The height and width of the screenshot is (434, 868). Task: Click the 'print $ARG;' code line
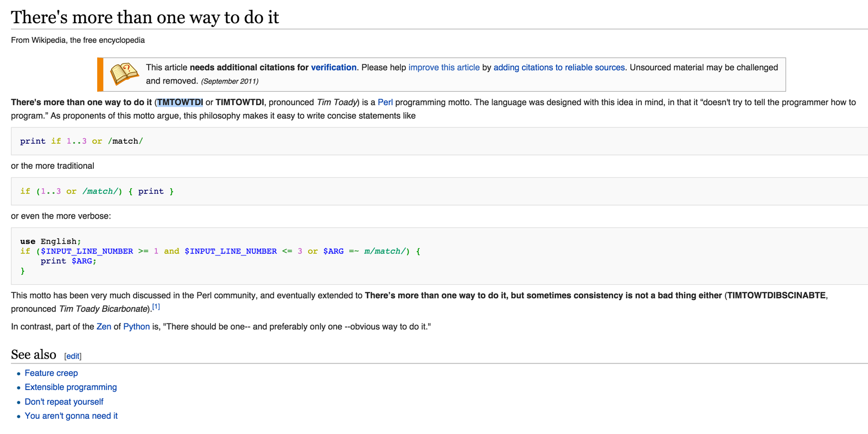point(68,261)
